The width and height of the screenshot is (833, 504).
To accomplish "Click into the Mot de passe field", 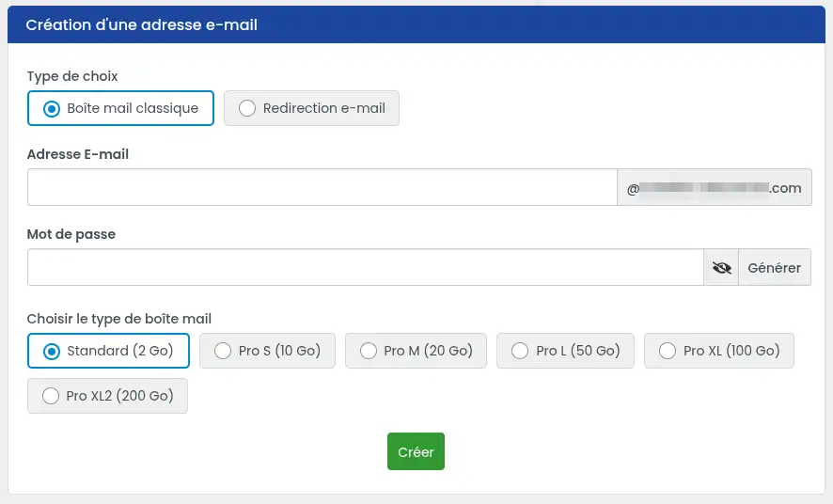I will [366, 268].
